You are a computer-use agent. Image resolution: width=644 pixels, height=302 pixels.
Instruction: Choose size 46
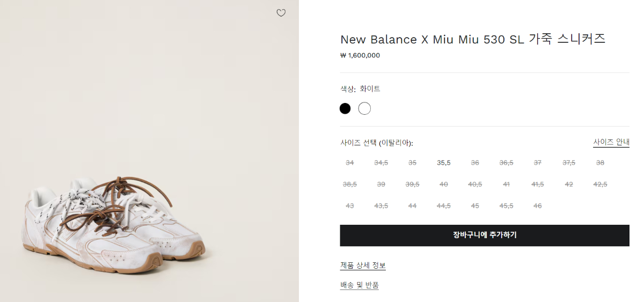[537, 205]
